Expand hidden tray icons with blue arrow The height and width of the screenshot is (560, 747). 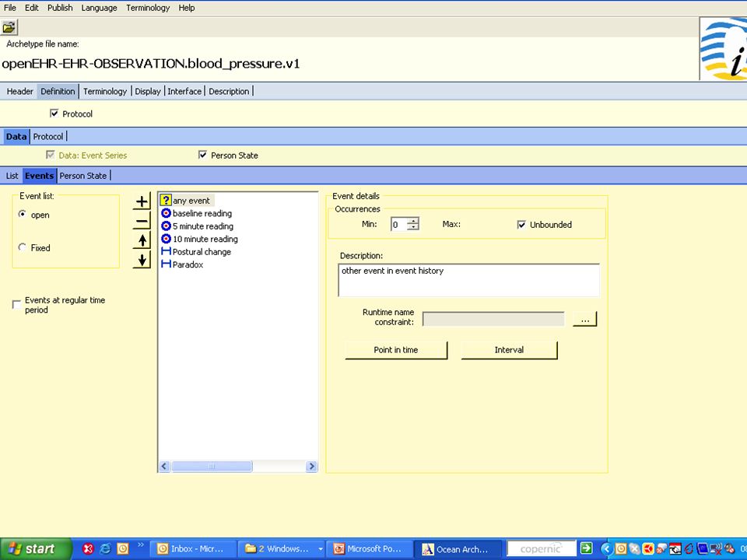point(606,549)
